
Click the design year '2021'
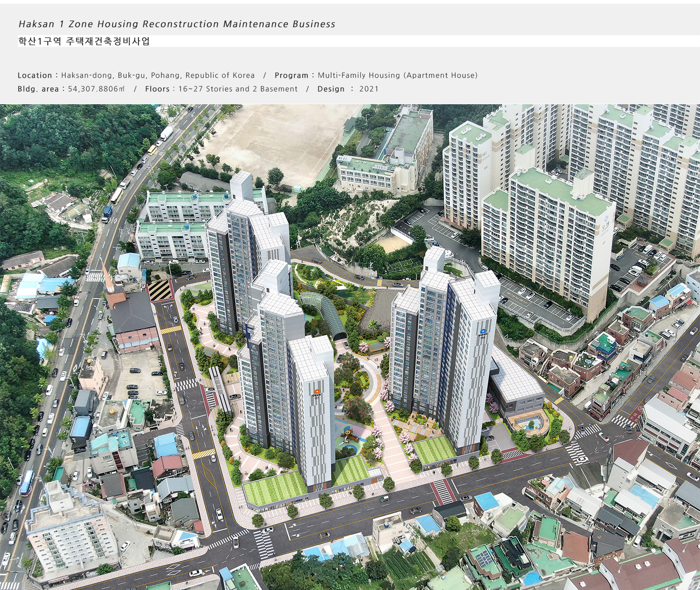point(369,89)
